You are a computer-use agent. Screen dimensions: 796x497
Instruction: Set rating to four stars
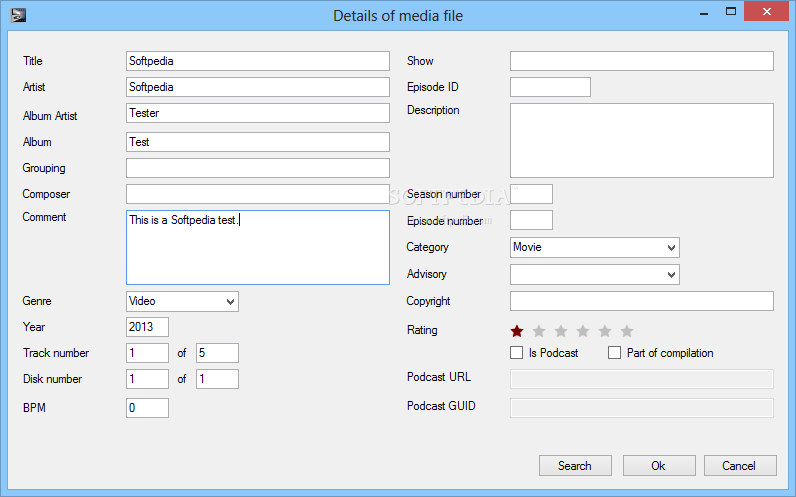pyautogui.click(x=583, y=331)
